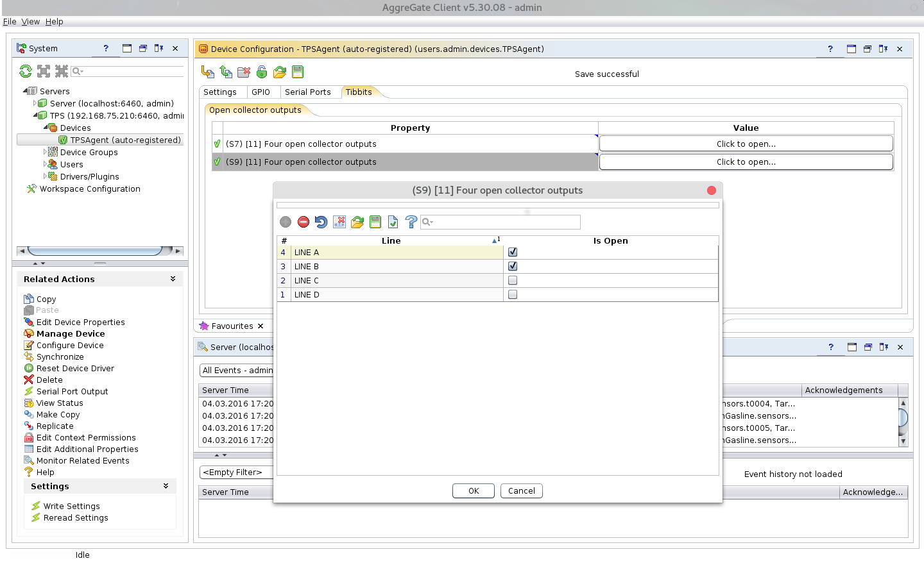
Task: Select Workspace Configuration tree item
Action: (90, 188)
